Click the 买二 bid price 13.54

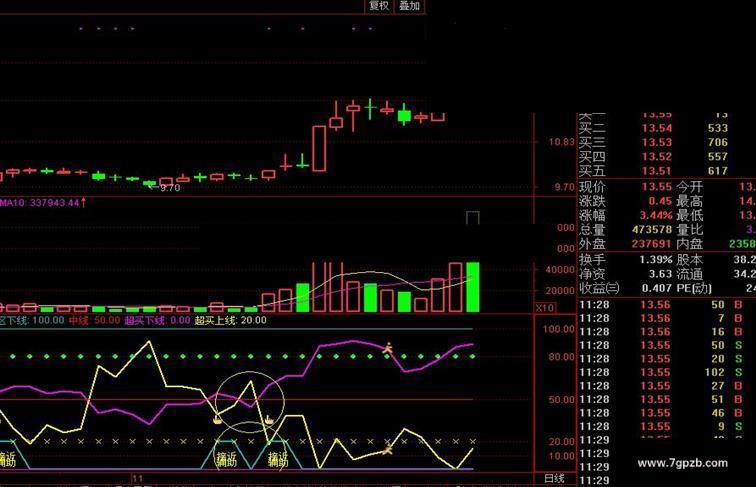[657, 128]
